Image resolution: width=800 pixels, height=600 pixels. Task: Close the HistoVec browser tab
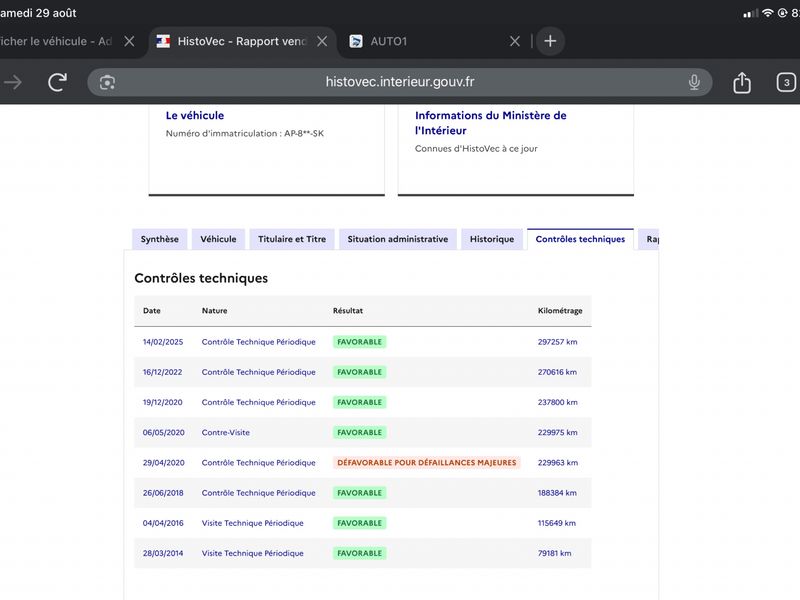[x=322, y=41]
